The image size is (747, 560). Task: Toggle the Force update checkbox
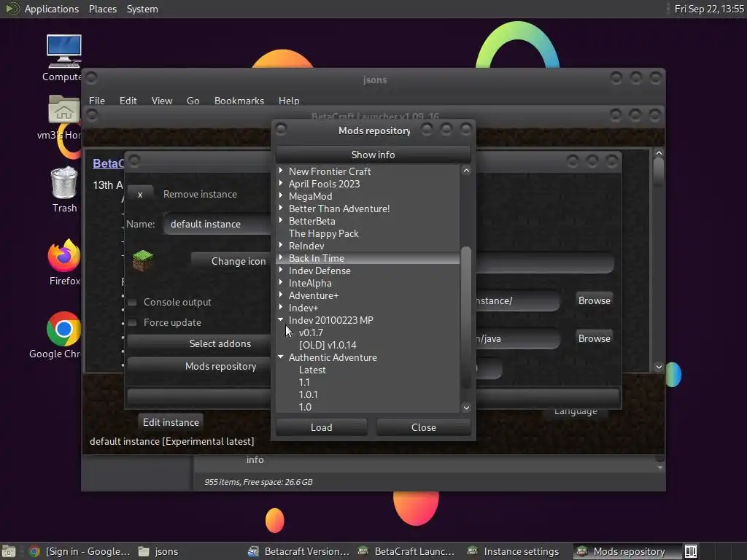click(x=133, y=323)
